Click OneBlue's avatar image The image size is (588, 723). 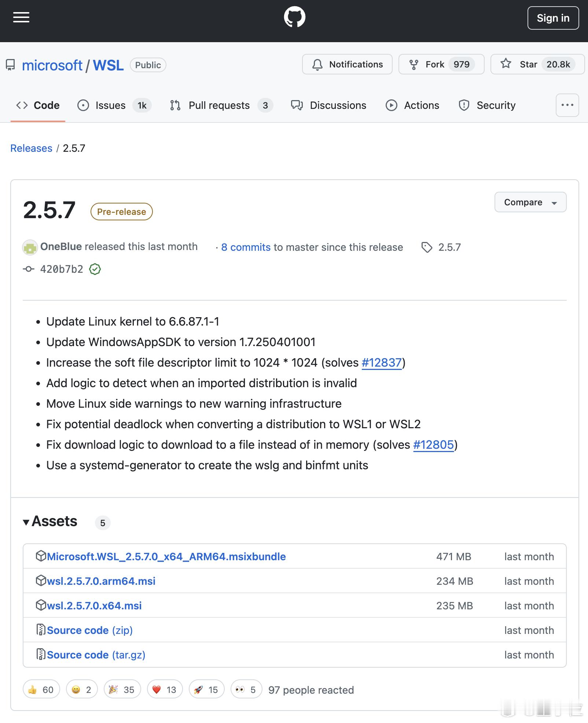30,247
